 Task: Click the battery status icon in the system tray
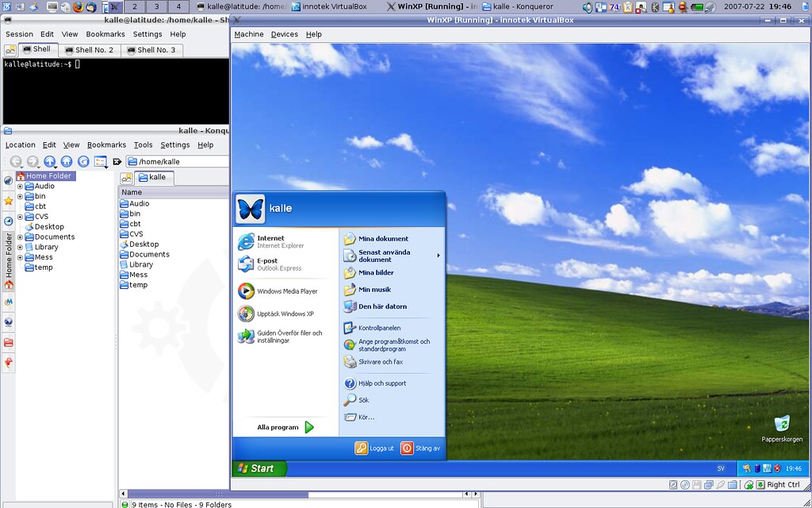click(697, 7)
